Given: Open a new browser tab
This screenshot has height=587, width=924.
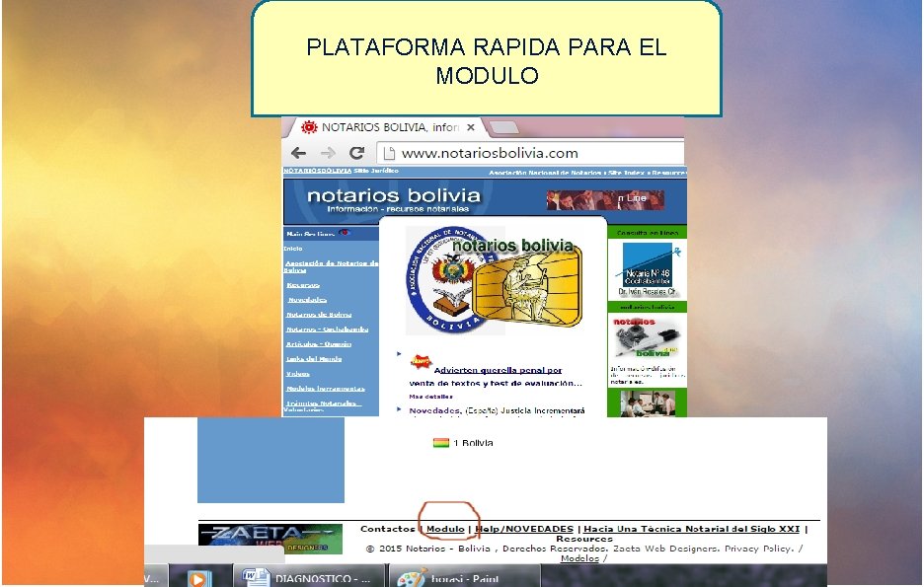Looking at the screenshot, I should [x=503, y=127].
